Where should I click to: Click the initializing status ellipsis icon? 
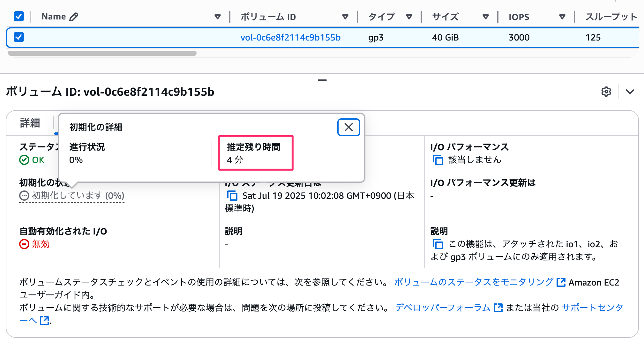(24, 196)
